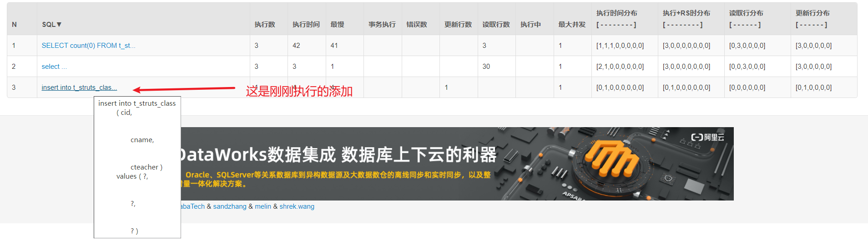
Task: Click the 读取行分布 column header
Action: pyautogui.click(x=746, y=19)
